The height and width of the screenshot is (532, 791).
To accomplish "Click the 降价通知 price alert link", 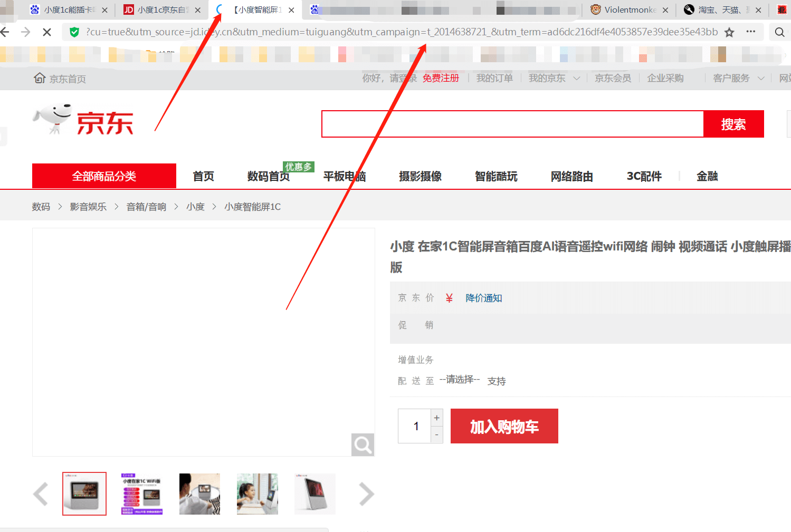I will coord(483,298).
